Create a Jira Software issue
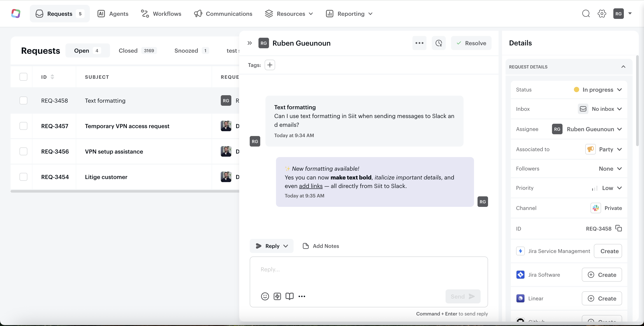The height and width of the screenshot is (326, 644). pos(602,275)
